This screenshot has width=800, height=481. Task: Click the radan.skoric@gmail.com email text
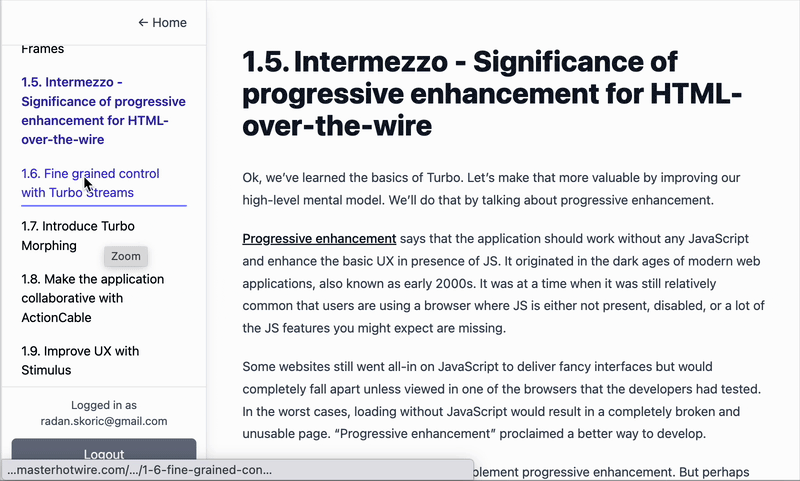click(104, 421)
